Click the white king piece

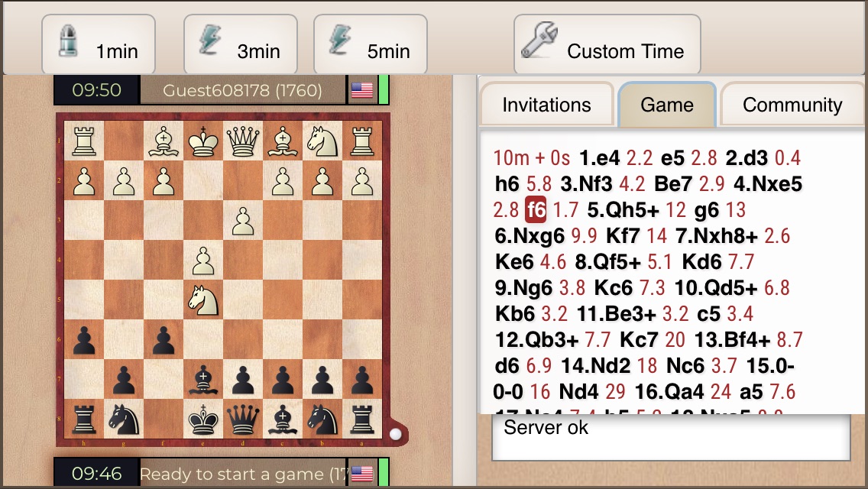203,141
